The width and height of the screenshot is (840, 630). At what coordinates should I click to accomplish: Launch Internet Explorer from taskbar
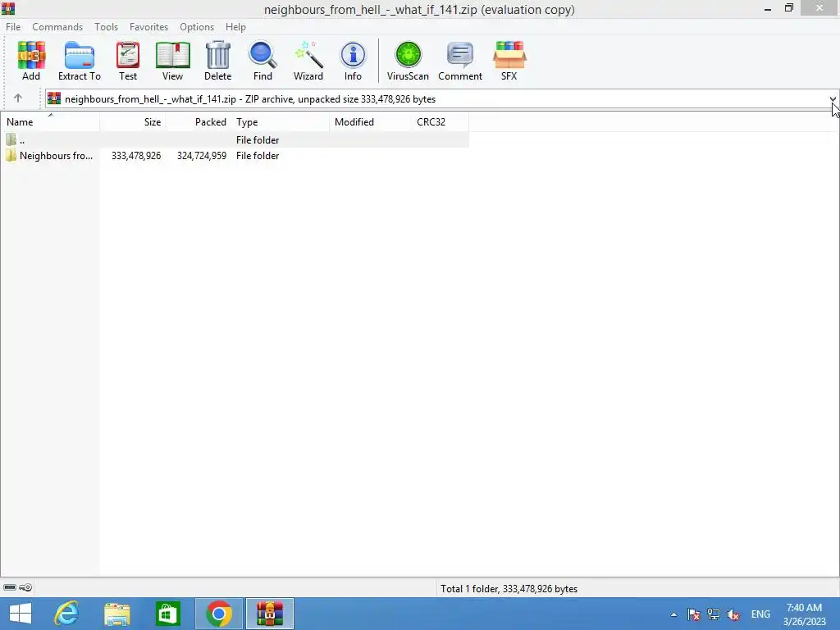[x=66, y=614]
